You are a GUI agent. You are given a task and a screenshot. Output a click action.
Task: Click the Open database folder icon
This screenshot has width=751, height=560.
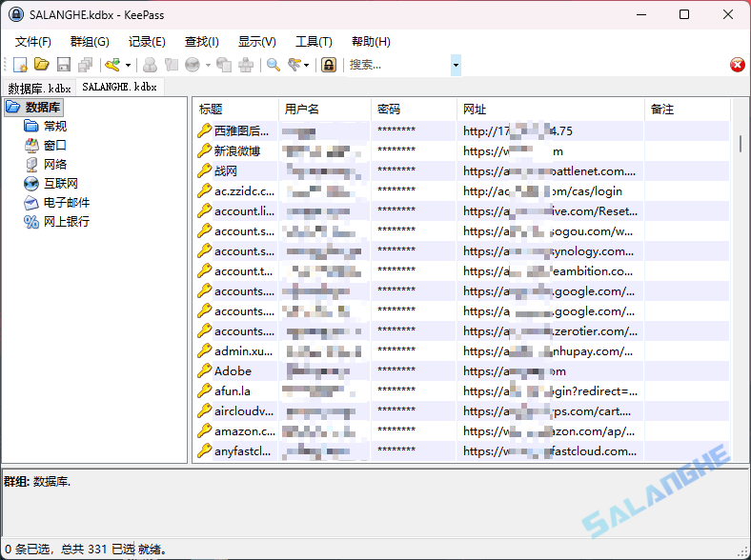42,65
